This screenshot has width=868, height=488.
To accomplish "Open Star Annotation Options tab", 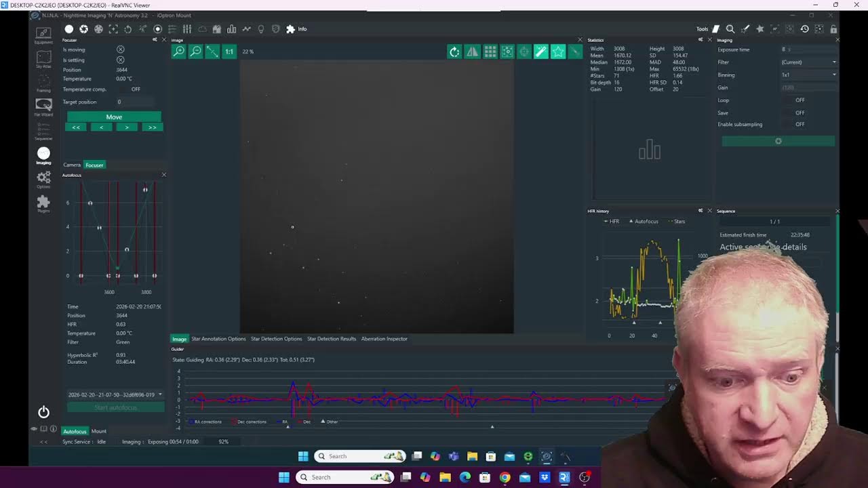I will (218, 339).
